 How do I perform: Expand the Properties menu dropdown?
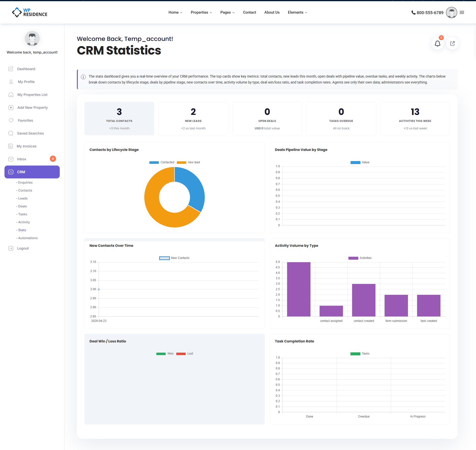point(201,12)
